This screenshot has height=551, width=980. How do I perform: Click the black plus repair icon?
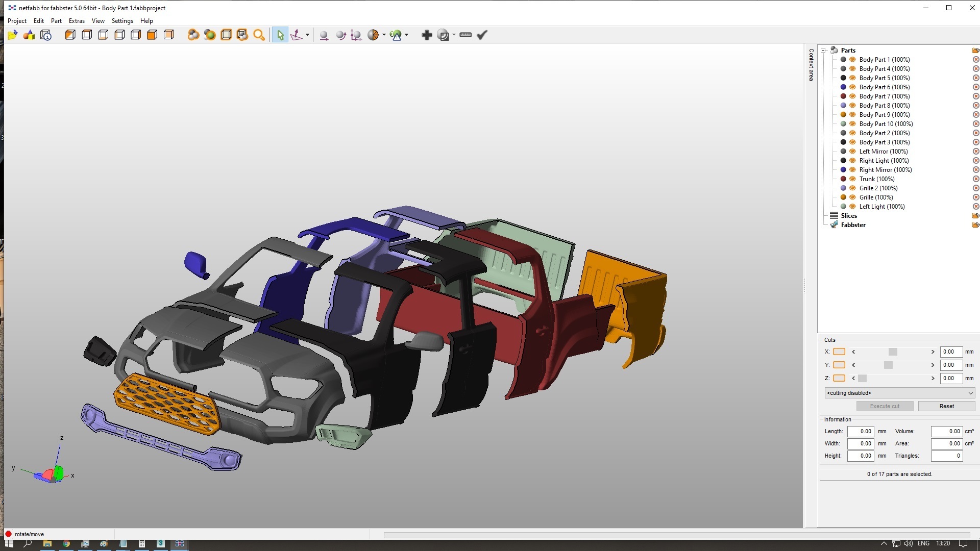tap(427, 35)
